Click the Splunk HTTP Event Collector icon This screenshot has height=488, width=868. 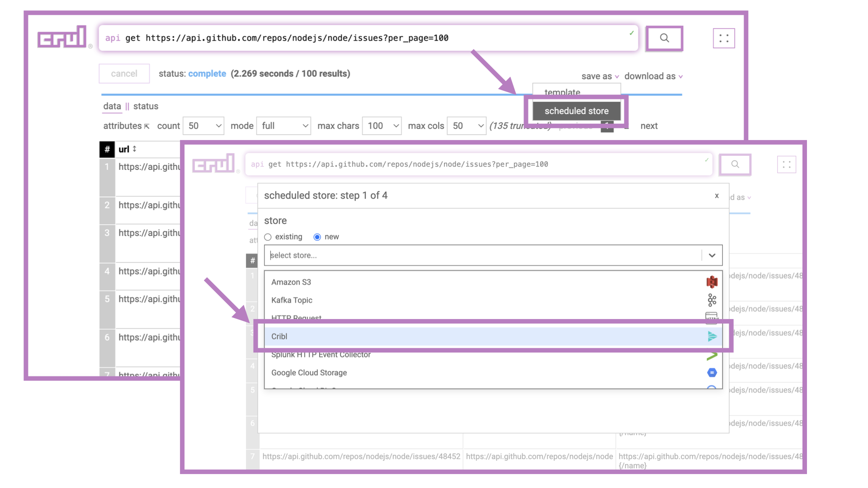point(712,356)
